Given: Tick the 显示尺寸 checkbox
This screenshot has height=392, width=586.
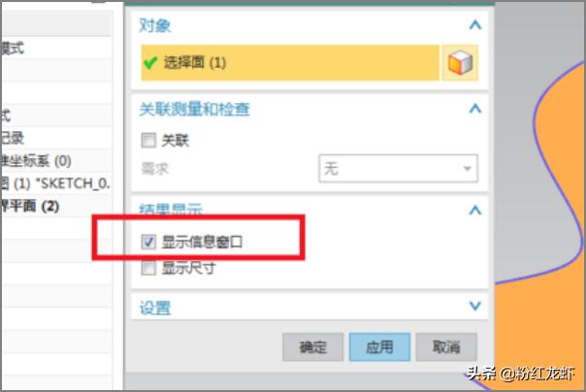Looking at the screenshot, I should click(x=148, y=268).
